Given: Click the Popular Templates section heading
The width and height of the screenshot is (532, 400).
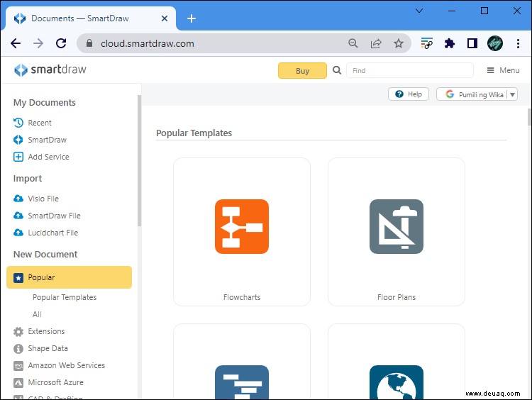Looking at the screenshot, I should click(194, 133).
